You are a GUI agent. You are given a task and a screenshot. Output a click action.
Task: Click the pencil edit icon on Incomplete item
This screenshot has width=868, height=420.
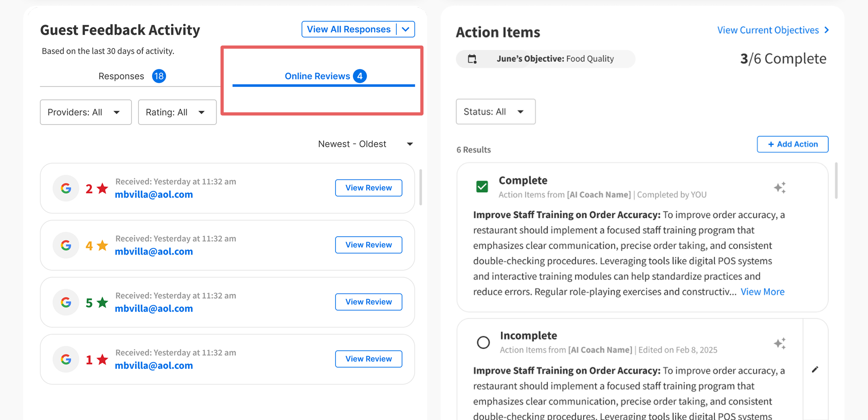(815, 370)
